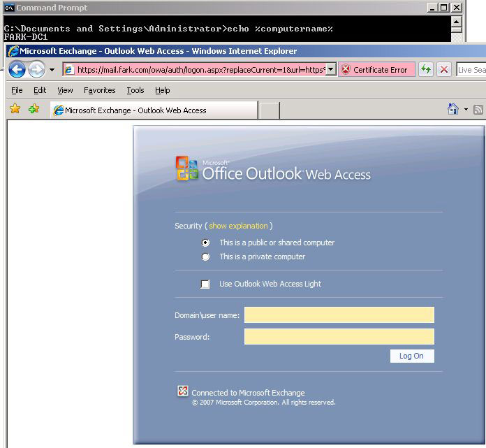
Task: Expand the address bar URL dropdown
Action: point(331,70)
